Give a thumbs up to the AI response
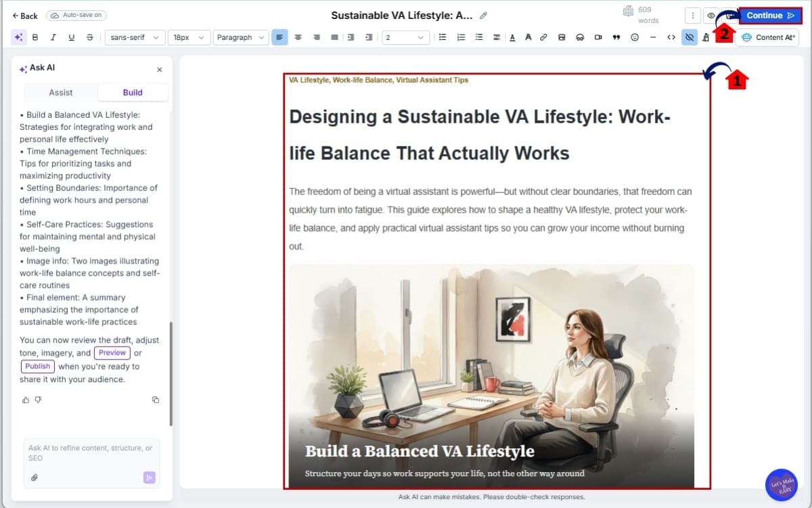Screen dimensions: 812x508 pos(26,400)
